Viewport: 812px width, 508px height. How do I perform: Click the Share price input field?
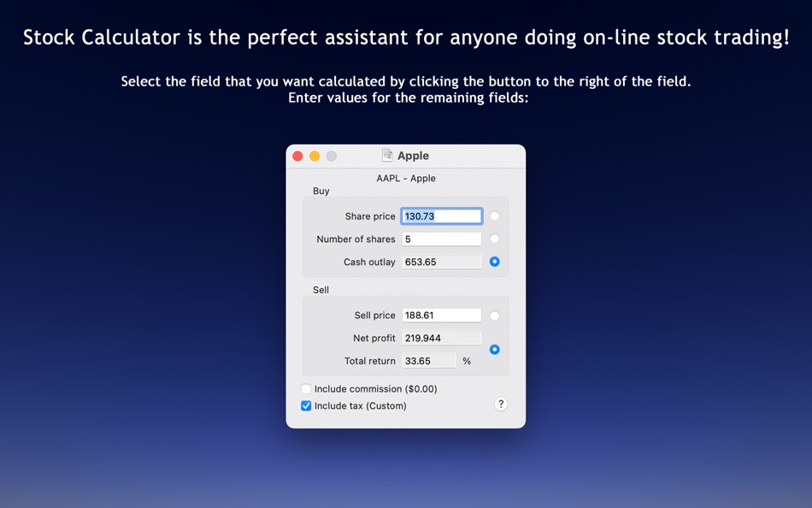[442, 216]
